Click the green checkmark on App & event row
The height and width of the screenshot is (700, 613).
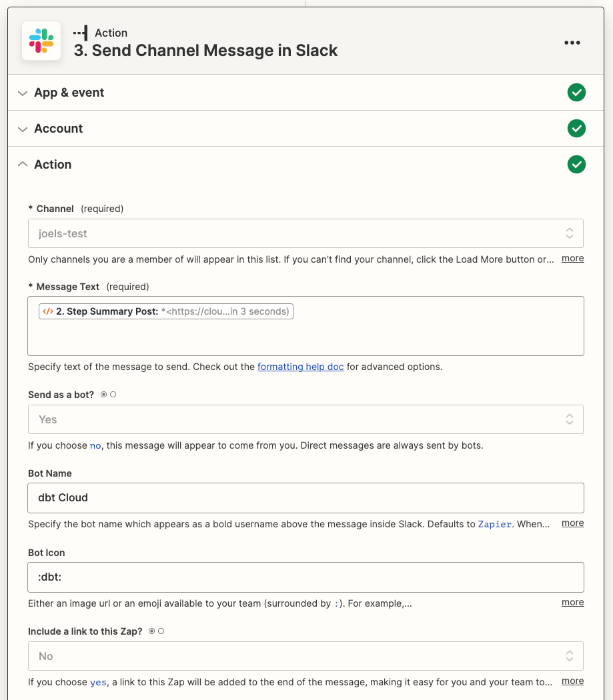pos(576,92)
